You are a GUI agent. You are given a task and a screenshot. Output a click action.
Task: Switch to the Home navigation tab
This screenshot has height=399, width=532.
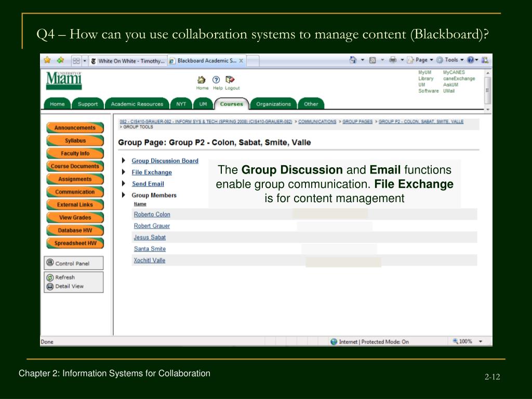pyautogui.click(x=57, y=104)
